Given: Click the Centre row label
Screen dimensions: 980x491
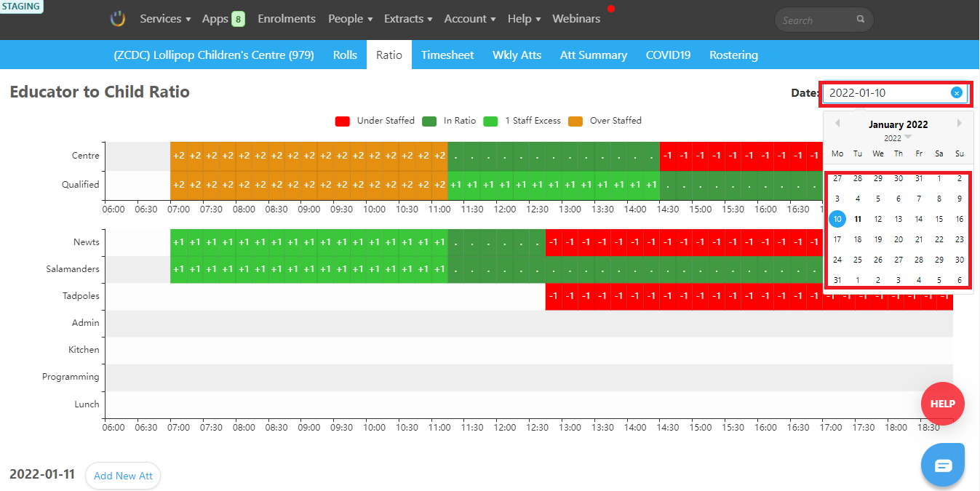Looking at the screenshot, I should 86,156.
